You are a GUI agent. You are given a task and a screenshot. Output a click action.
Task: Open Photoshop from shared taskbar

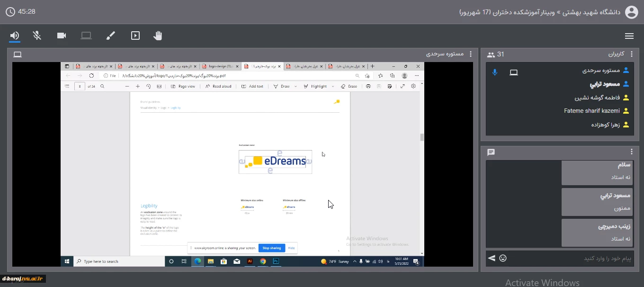click(276, 261)
